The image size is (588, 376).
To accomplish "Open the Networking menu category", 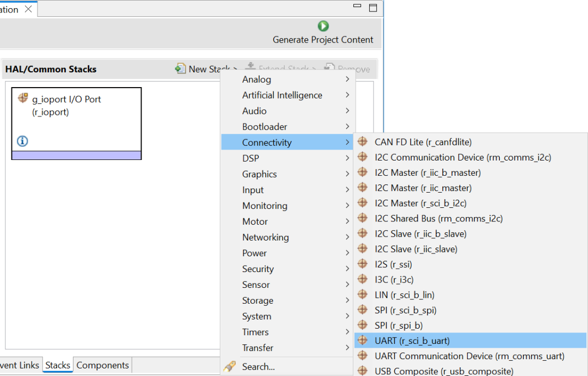I will tap(266, 237).
